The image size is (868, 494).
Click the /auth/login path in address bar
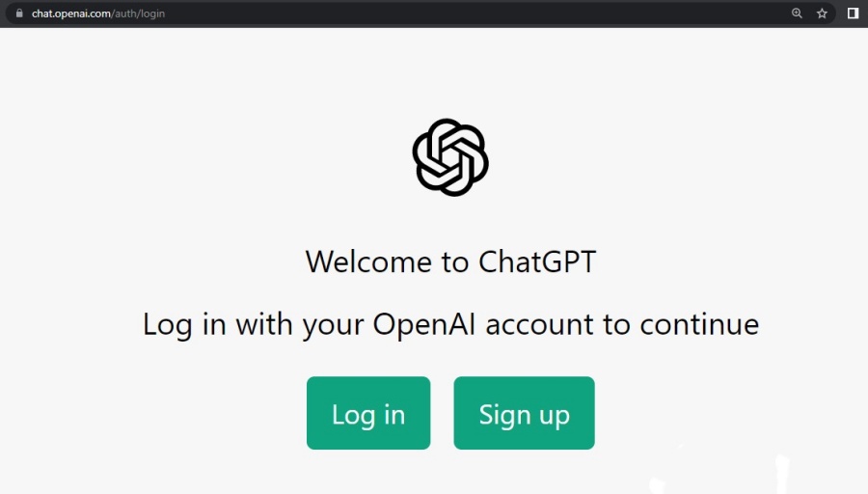pyautogui.click(x=138, y=14)
